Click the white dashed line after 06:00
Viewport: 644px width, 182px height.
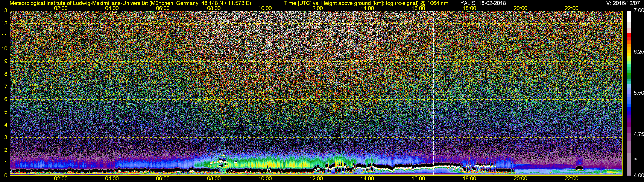171,93
